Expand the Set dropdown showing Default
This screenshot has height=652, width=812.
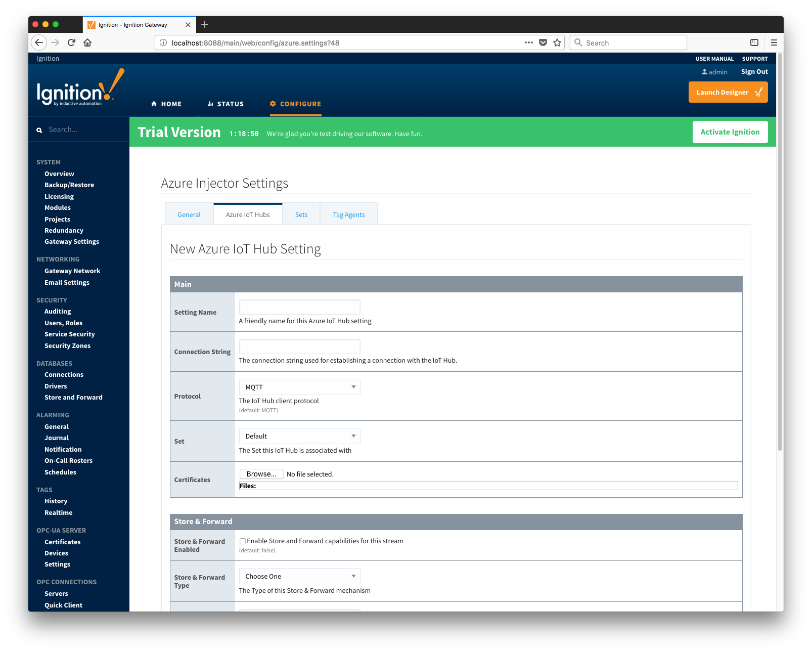299,436
